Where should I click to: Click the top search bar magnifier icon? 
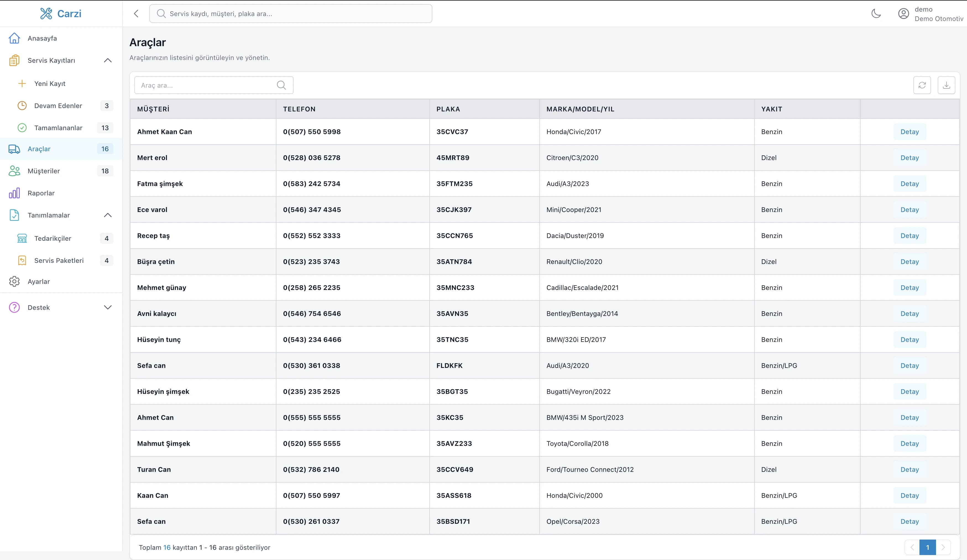coord(161,14)
